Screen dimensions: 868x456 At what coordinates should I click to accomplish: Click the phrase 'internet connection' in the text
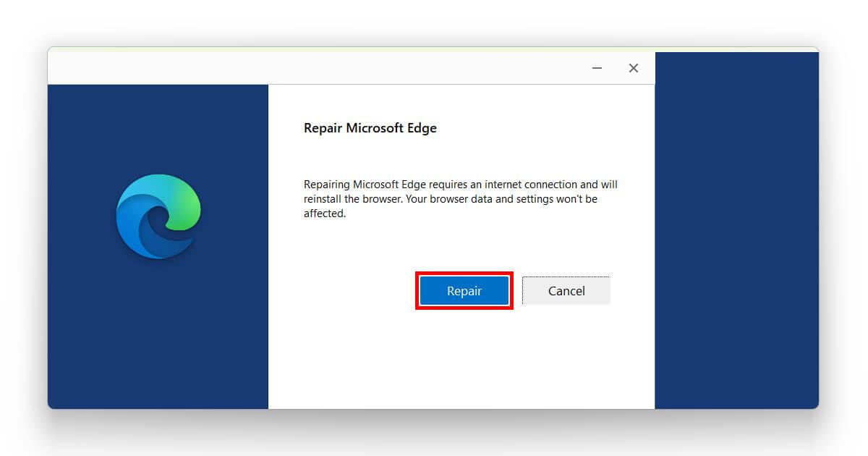(x=535, y=184)
